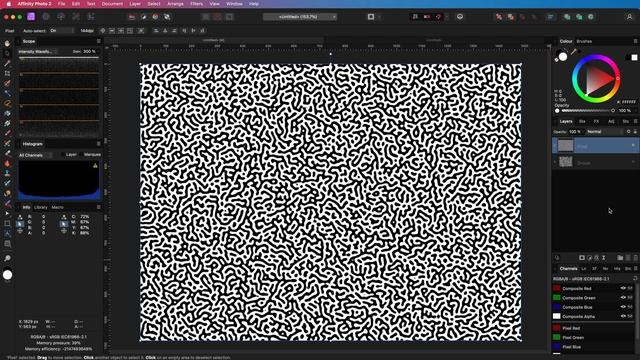Open the document title zoom dropdown
The image size is (640, 360).
[300, 17]
